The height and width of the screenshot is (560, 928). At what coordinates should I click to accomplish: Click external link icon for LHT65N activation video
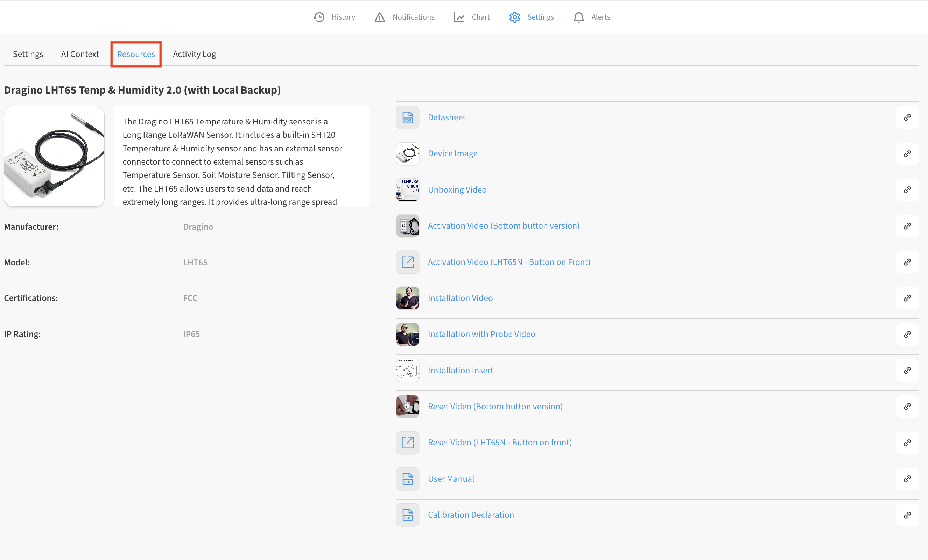[x=408, y=262]
